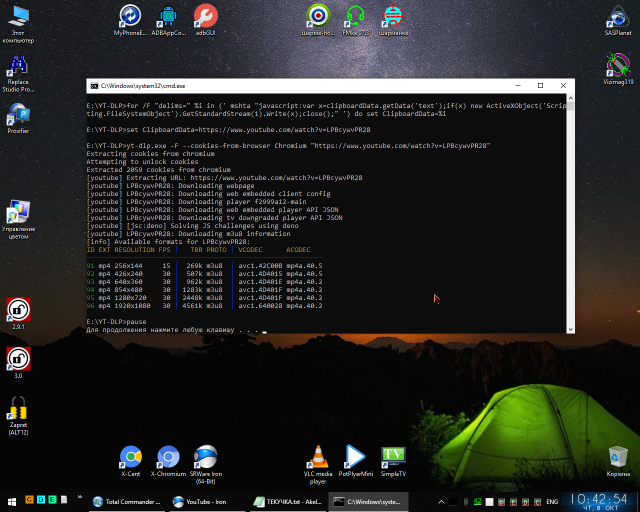Click format ID 91 row in cmd output

(x=204, y=266)
